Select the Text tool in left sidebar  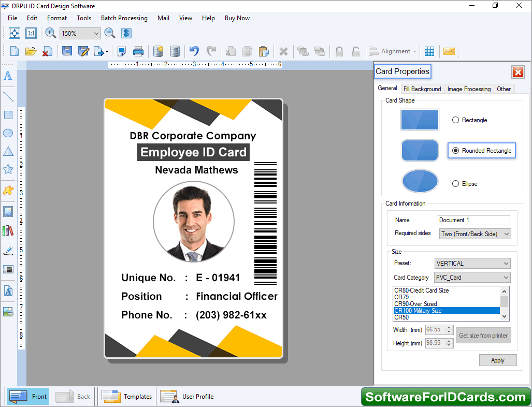(8, 75)
